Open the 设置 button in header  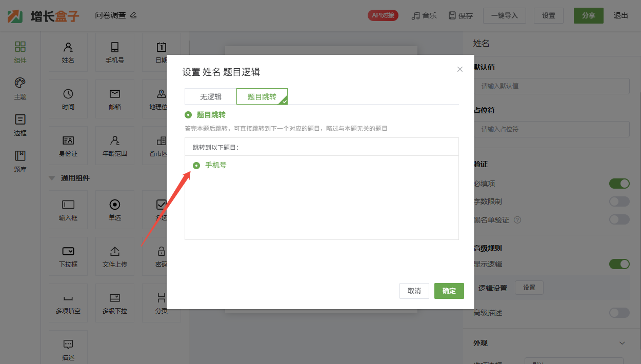click(x=549, y=15)
